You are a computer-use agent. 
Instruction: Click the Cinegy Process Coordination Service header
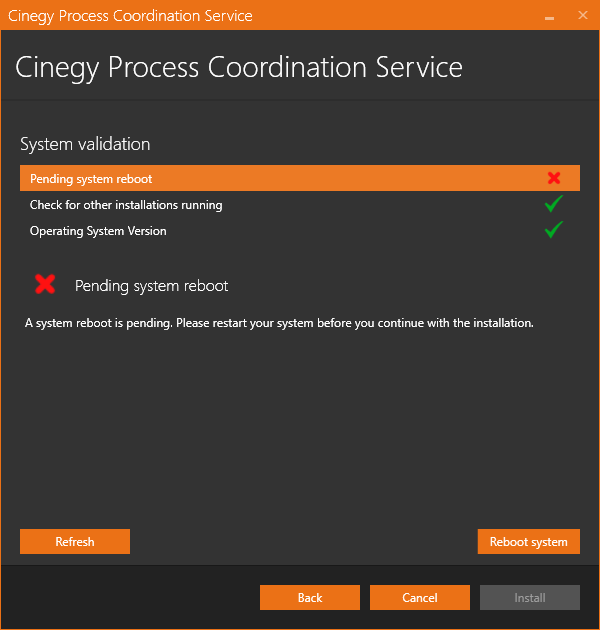[239, 68]
